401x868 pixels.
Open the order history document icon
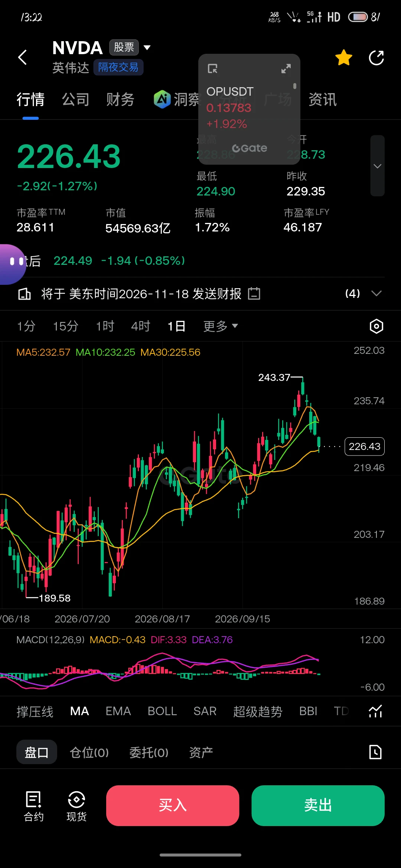coord(375,752)
